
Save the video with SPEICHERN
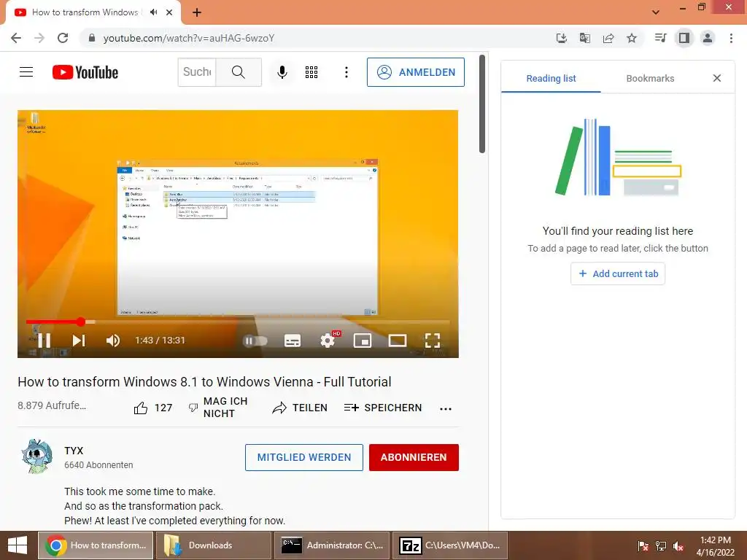pyautogui.click(x=383, y=408)
